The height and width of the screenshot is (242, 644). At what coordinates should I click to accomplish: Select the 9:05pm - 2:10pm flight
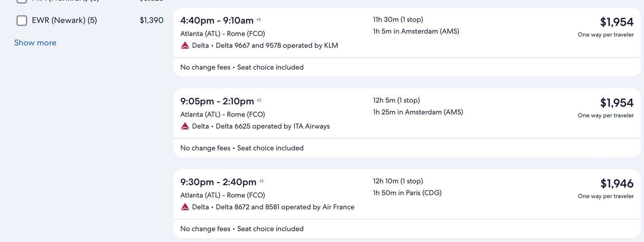(x=217, y=102)
